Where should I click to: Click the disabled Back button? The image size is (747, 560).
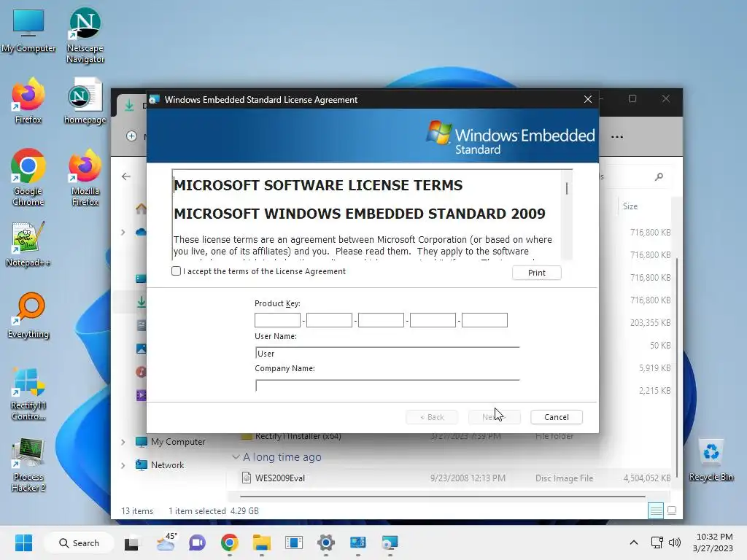432,417
